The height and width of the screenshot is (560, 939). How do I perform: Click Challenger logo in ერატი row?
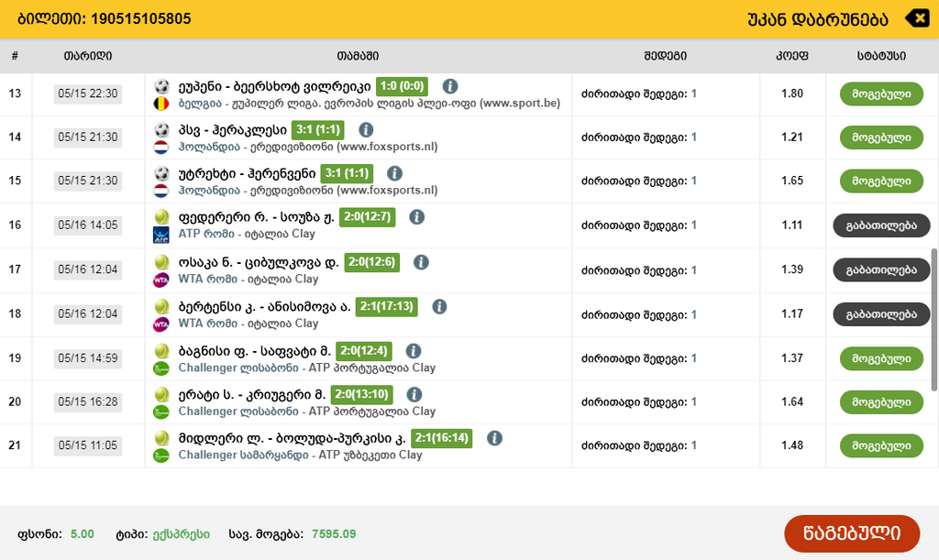161,412
